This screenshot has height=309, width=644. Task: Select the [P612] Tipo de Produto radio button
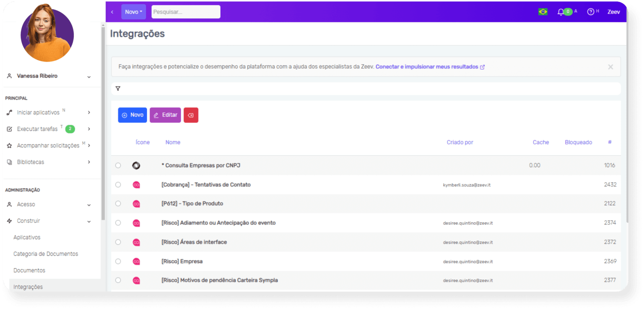click(x=118, y=203)
